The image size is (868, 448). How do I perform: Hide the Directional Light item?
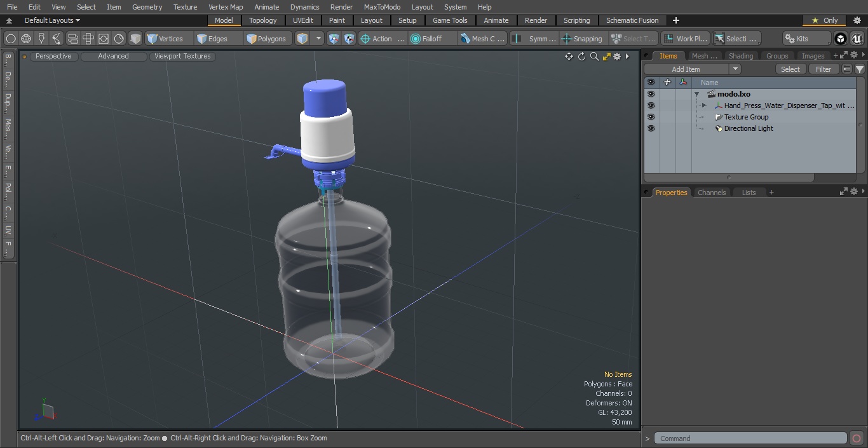[651, 128]
